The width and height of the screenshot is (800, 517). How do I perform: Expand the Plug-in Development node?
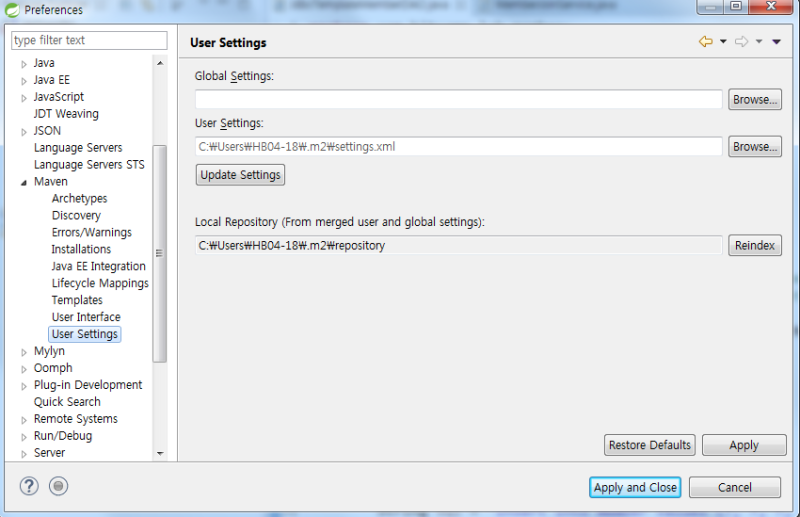pos(23,386)
